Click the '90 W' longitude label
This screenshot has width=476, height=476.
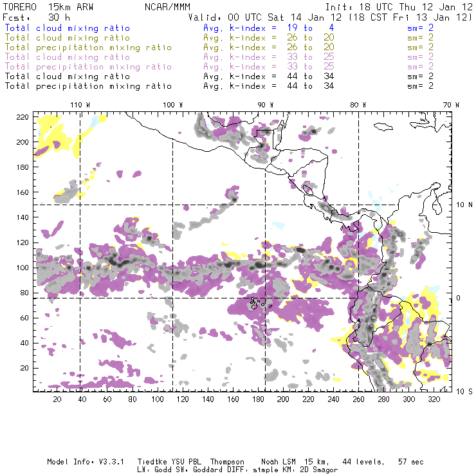pyautogui.click(x=266, y=105)
